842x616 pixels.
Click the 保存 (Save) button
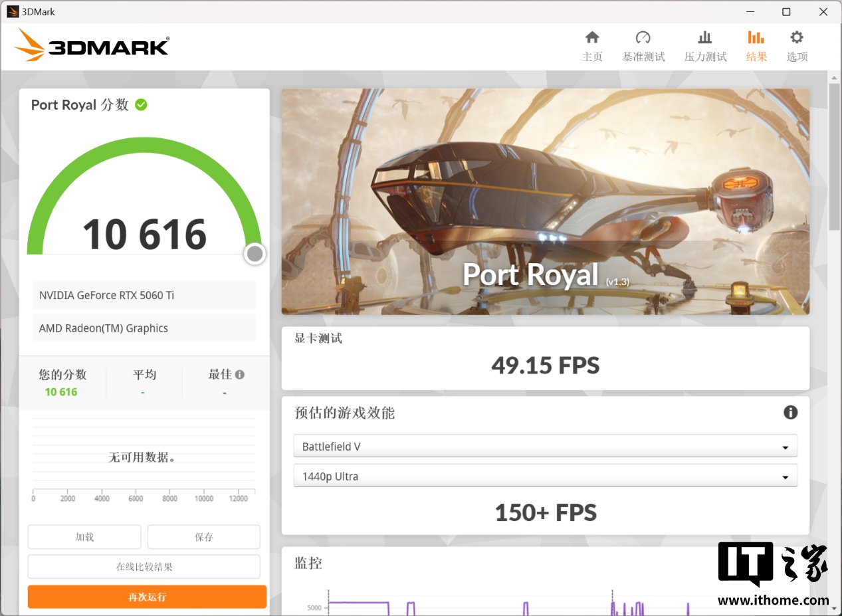click(204, 537)
